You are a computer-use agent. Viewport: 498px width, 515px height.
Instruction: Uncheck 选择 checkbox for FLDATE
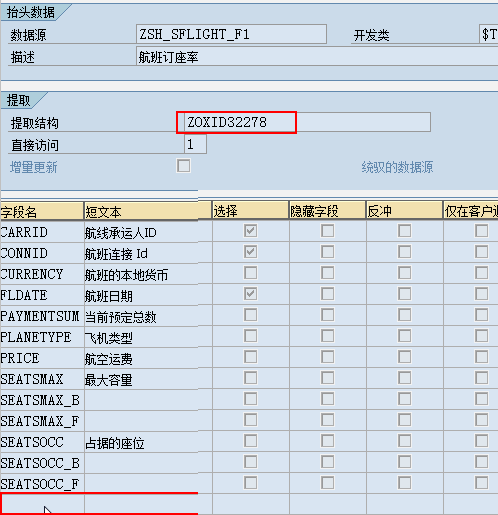tap(250, 294)
